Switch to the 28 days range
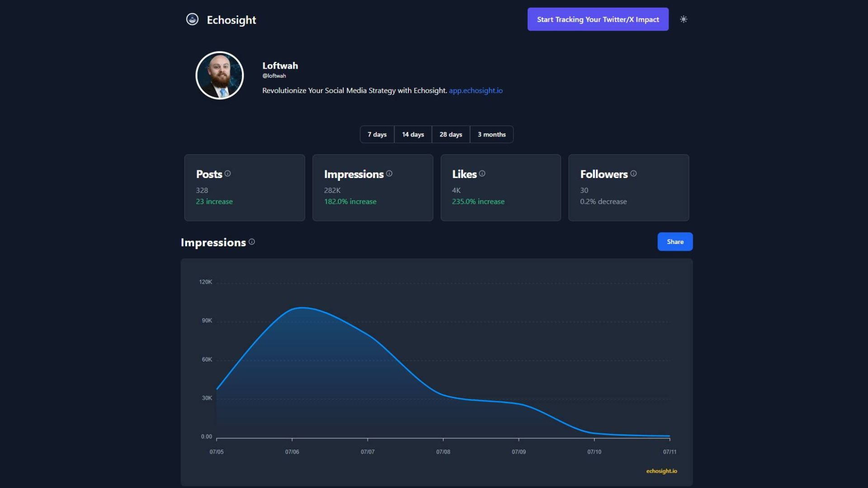Screen dimensions: 868x488 click(451, 135)
